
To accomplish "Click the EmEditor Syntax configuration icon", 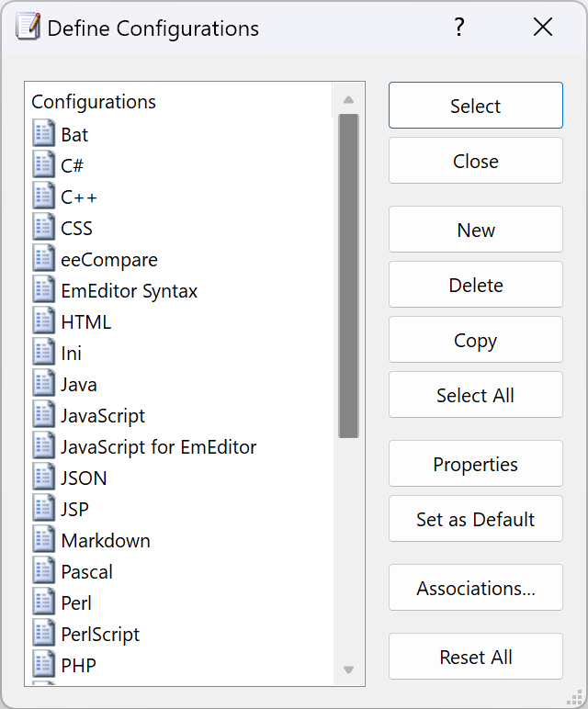I will point(43,289).
